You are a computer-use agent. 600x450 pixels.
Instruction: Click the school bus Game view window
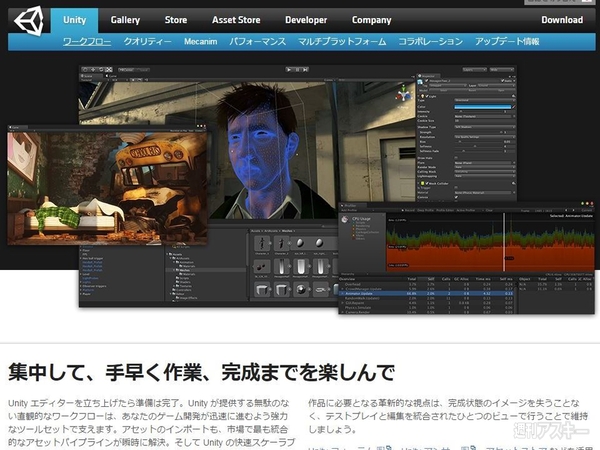coord(108,186)
